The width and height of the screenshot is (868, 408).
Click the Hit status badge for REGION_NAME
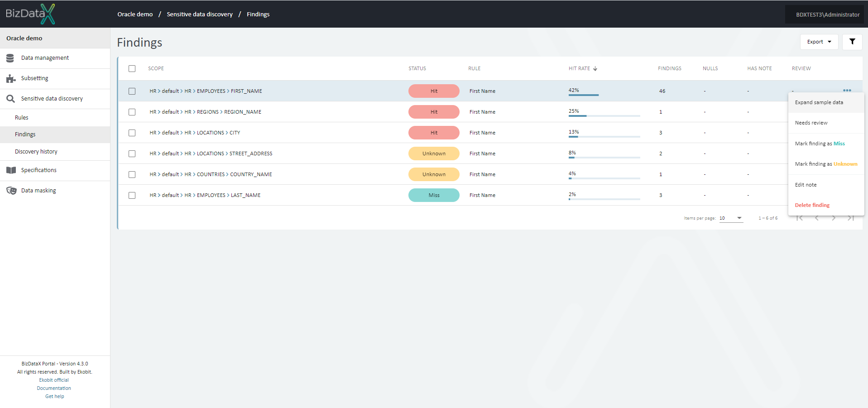(x=434, y=112)
